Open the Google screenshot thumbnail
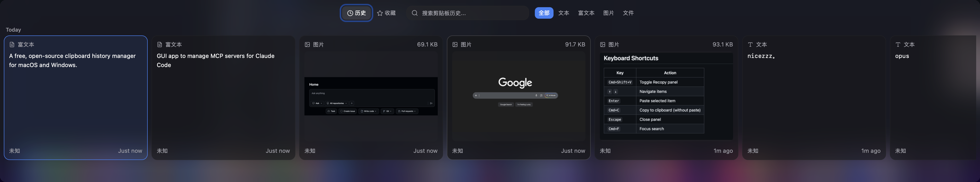980x182 pixels. point(519,96)
